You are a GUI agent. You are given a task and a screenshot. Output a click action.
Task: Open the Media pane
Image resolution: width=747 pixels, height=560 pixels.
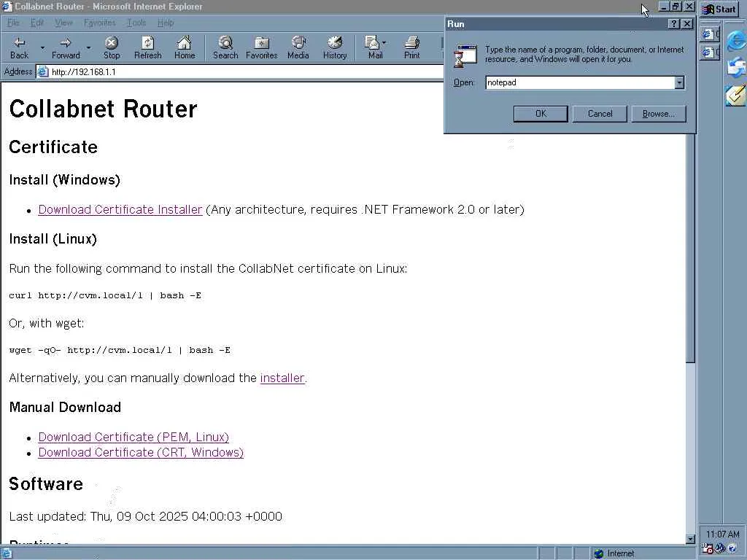(x=298, y=47)
